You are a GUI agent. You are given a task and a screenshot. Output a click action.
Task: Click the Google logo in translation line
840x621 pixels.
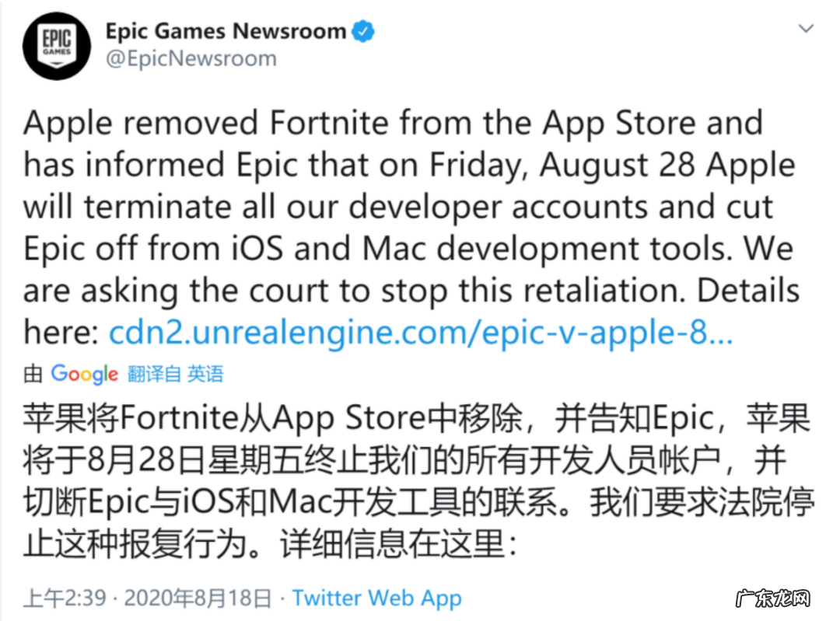(x=84, y=374)
